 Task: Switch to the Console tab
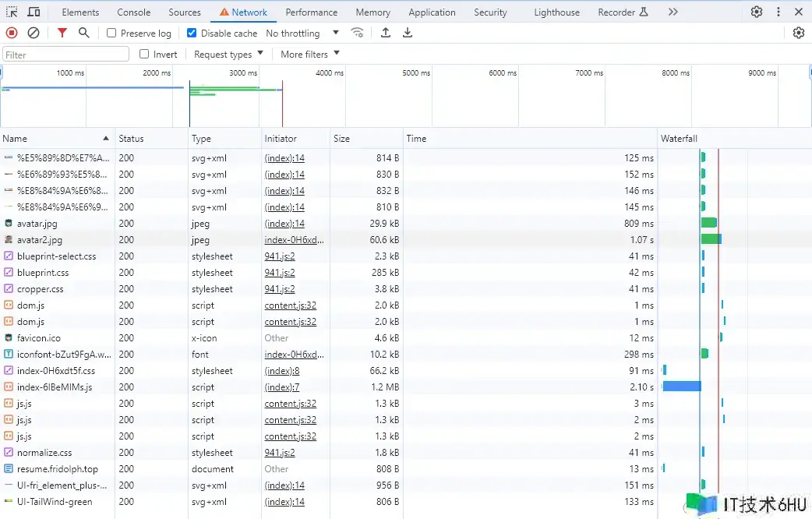coord(134,12)
